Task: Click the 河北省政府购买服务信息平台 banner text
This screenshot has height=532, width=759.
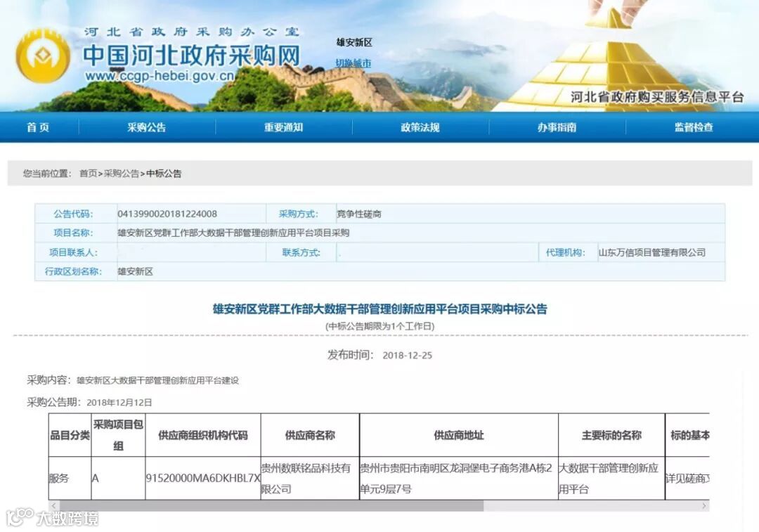Action: [657, 97]
